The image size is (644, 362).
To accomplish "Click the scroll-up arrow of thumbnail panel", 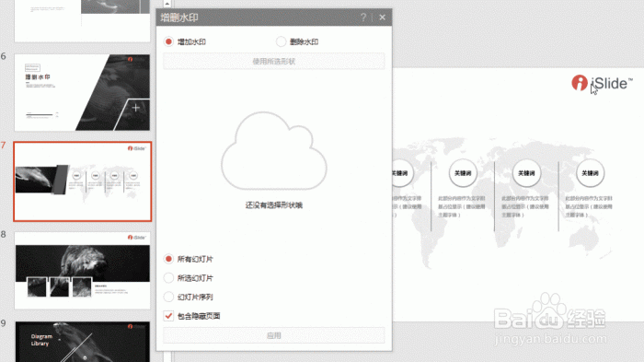I will coord(167,4).
